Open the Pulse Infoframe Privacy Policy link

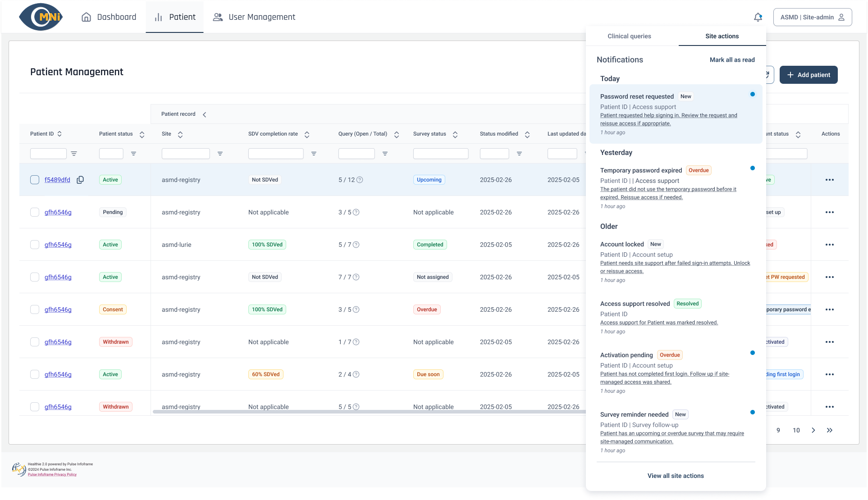(x=52, y=474)
